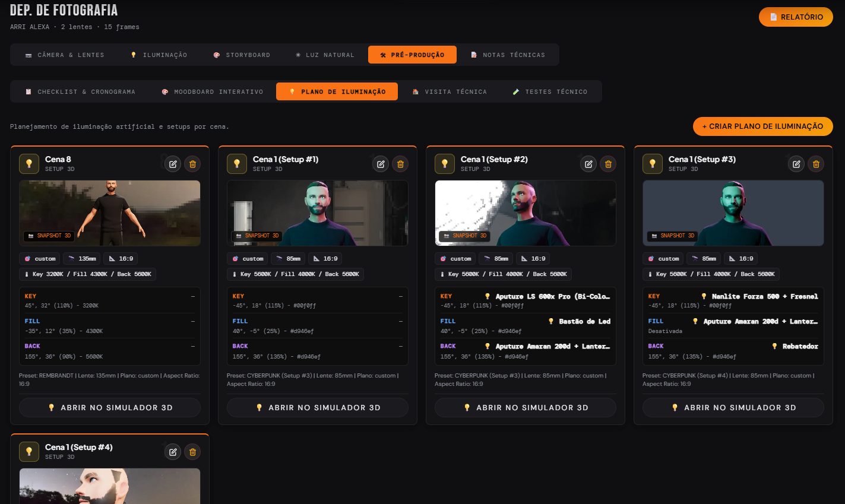Open the Cena 8 snapshot thumbnail

(110, 213)
